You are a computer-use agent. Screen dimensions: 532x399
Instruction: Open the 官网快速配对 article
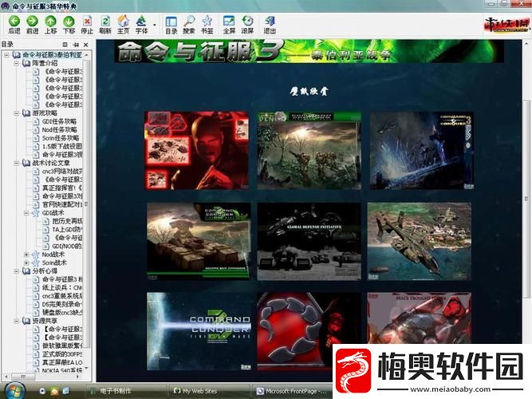(61, 204)
